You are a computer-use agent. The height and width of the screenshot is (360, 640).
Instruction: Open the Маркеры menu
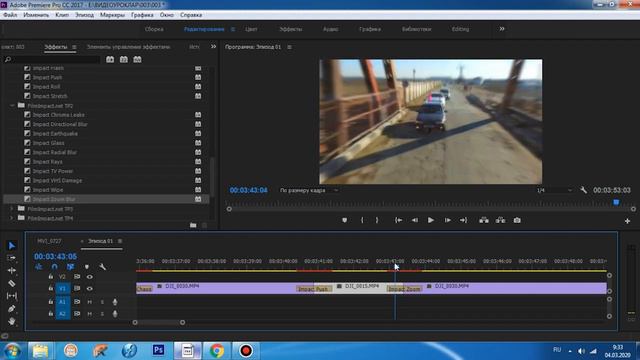112,15
